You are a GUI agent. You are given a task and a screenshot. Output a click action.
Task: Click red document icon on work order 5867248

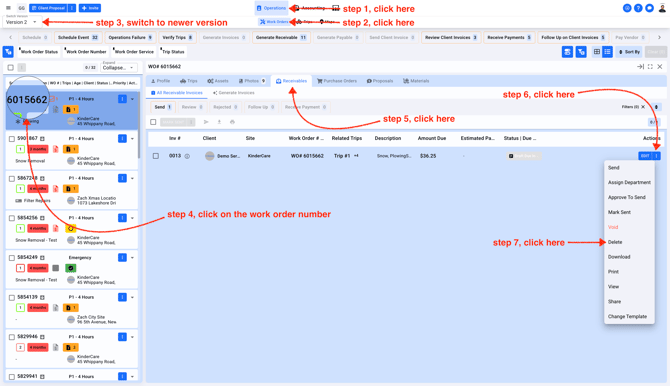point(56,189)
